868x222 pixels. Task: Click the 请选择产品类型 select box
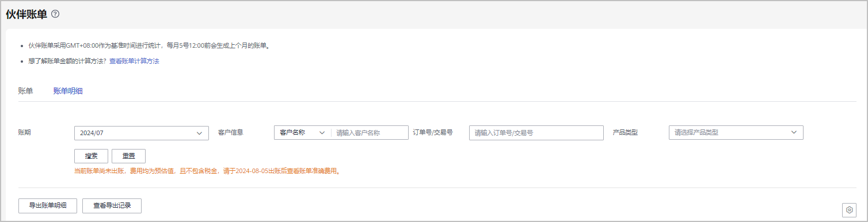coord(736,132)
